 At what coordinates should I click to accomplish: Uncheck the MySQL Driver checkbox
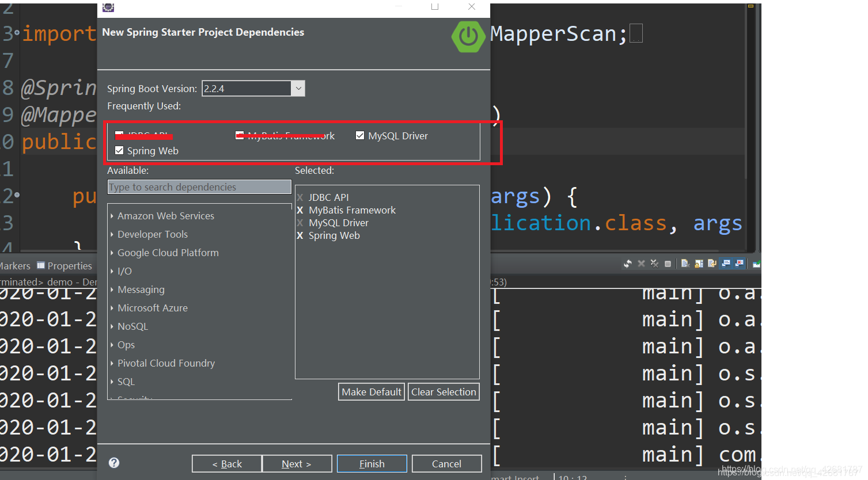[x=360, y=135]
